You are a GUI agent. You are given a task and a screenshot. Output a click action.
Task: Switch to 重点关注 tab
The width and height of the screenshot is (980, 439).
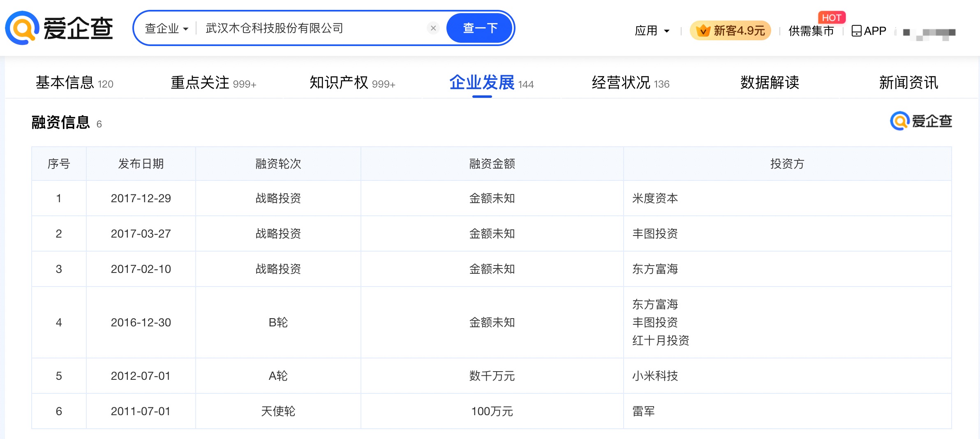click(x=213, y=83)
